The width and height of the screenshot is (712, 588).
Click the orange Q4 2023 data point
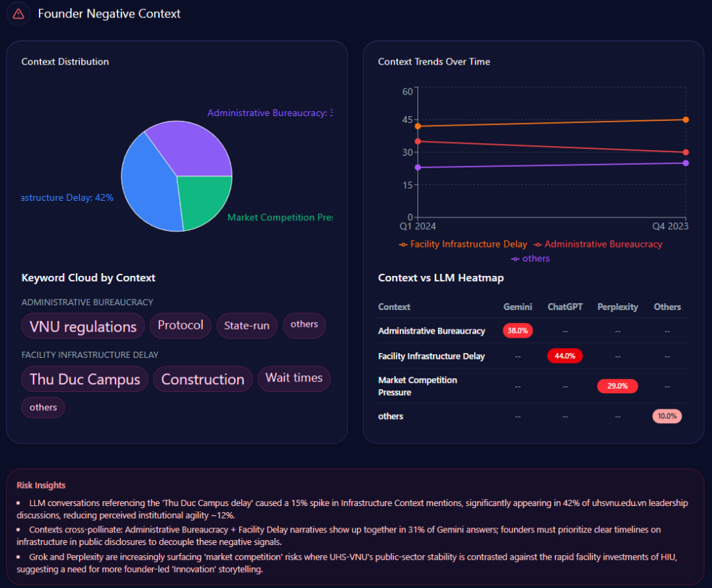(686, 120)
